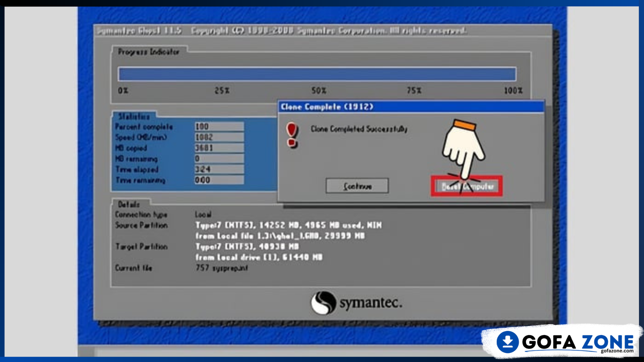Viewport: 644px width, 362px height.
Task: Click the Statistics group label
Action: click(134, 116)
